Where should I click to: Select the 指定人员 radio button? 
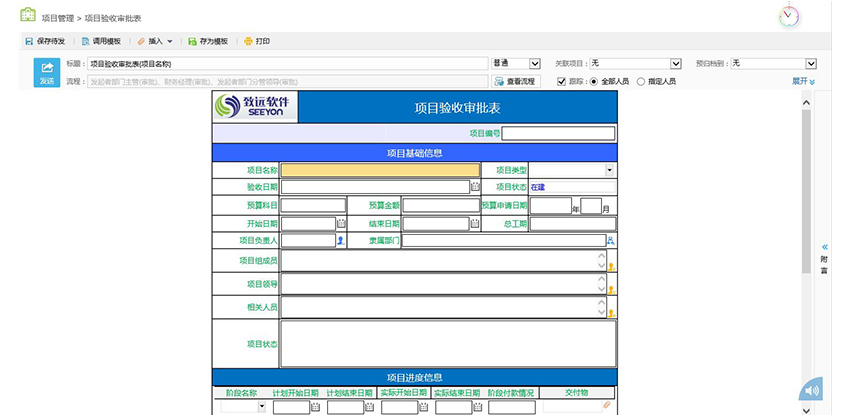pos(641,82)
